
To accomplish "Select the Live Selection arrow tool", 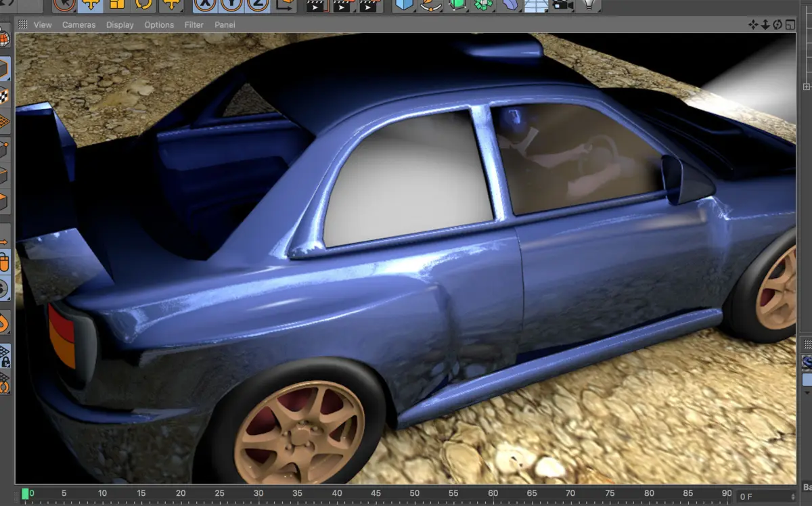I will tap(64, 5).
